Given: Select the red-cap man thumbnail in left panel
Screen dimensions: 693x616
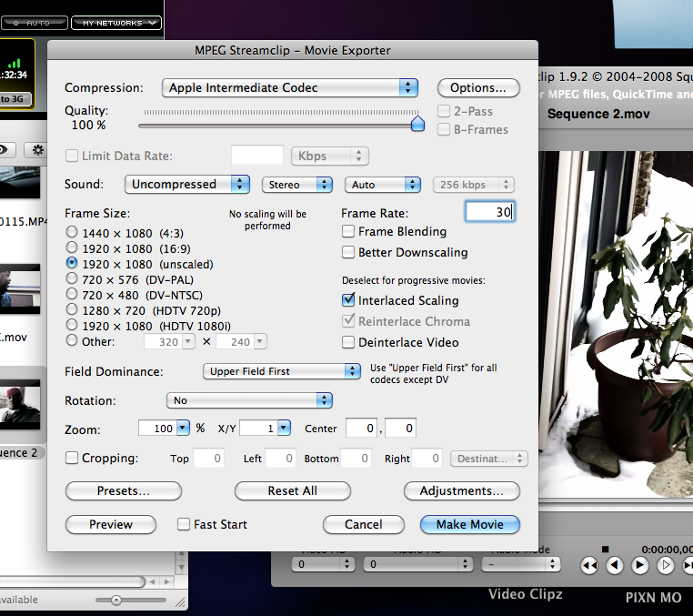Looking at the screenshot, I should pyautogui.click(x=20, y=405).
